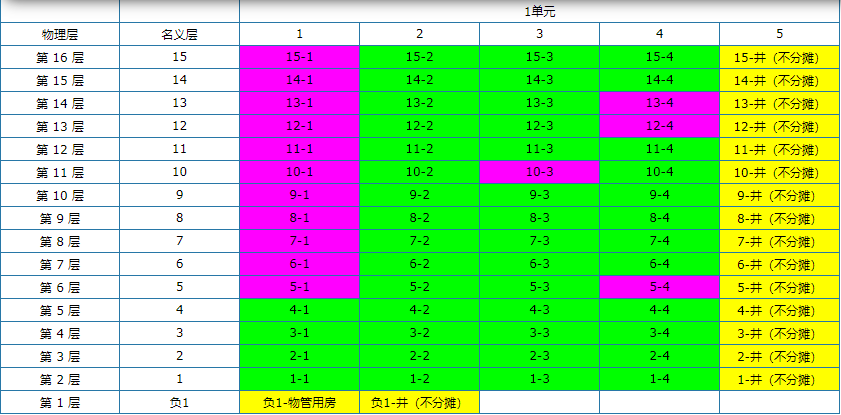Select row label 第 16 层
841x415 pixels.
click(x=60, y=57)
